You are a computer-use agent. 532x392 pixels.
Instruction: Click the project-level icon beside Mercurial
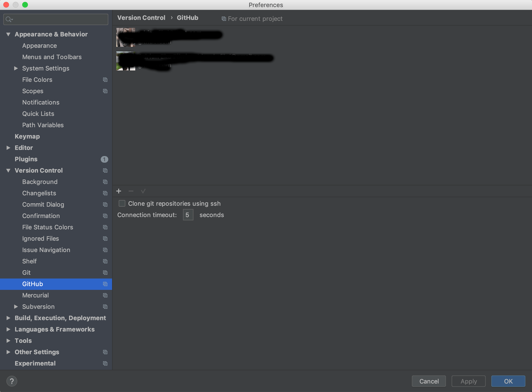(105, 295)
